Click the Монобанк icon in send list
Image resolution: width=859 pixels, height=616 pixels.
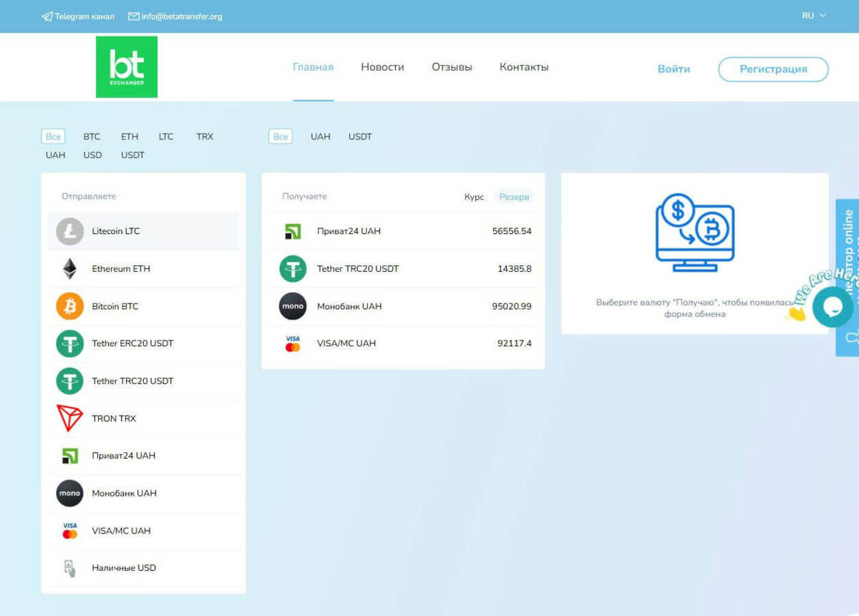(x=70, y=493)
